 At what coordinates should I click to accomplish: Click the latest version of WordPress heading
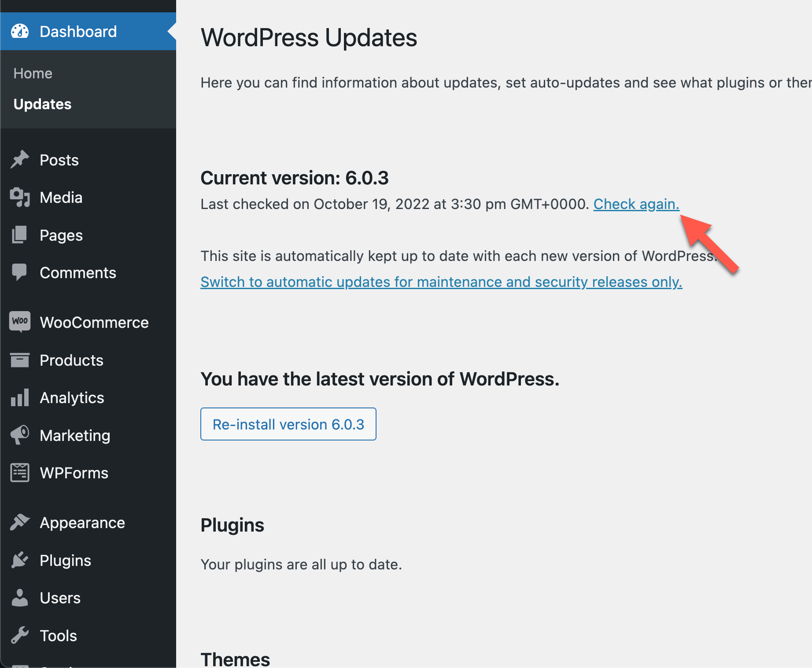click(x=380, y=379)
